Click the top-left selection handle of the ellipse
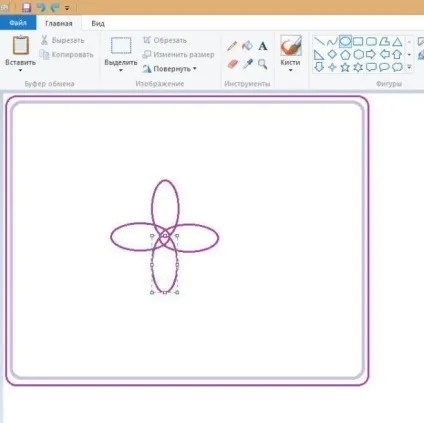424x423 pixels. tap(152, 236)
